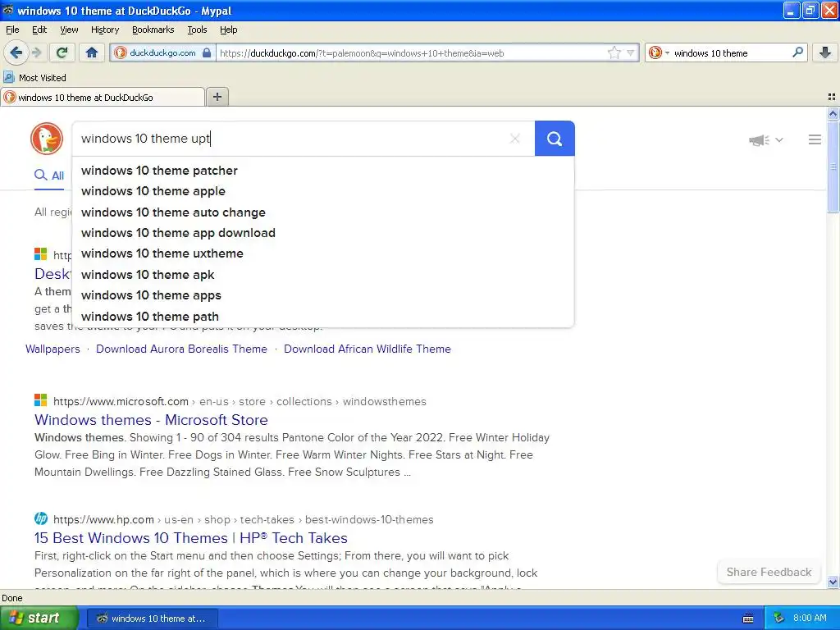Choose suggestion 'windows 10 theme path'
Image resolution: width=840 pixels, height=630 pixels.
pyautogui.click(x=323, y=316)
